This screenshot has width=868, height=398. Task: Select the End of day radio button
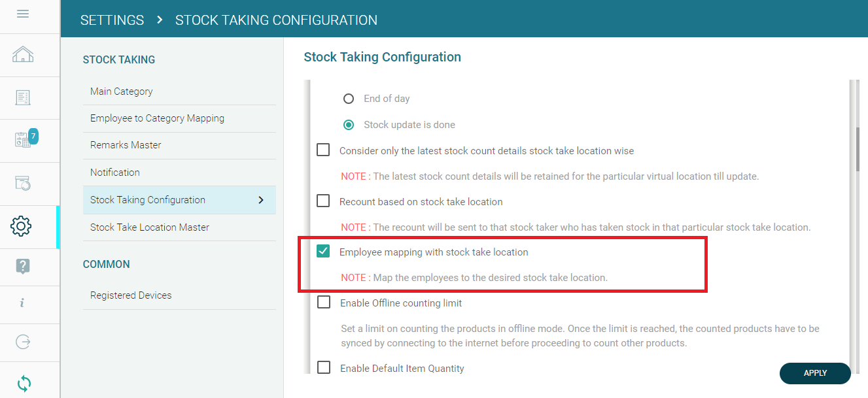click(x=349, y=99)
